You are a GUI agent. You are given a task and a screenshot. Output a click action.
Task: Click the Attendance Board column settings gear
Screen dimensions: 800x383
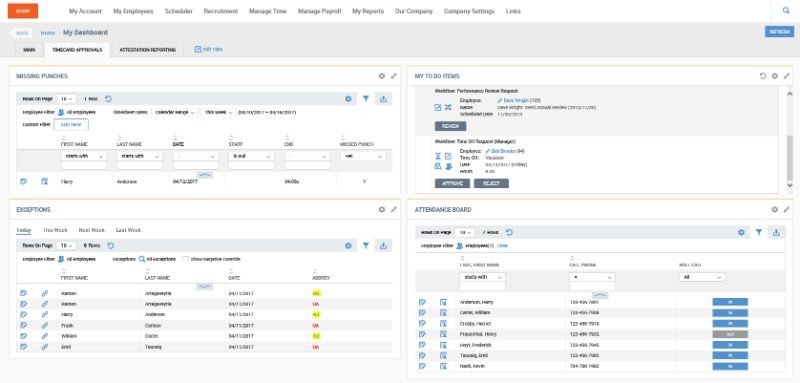point(741,233)
